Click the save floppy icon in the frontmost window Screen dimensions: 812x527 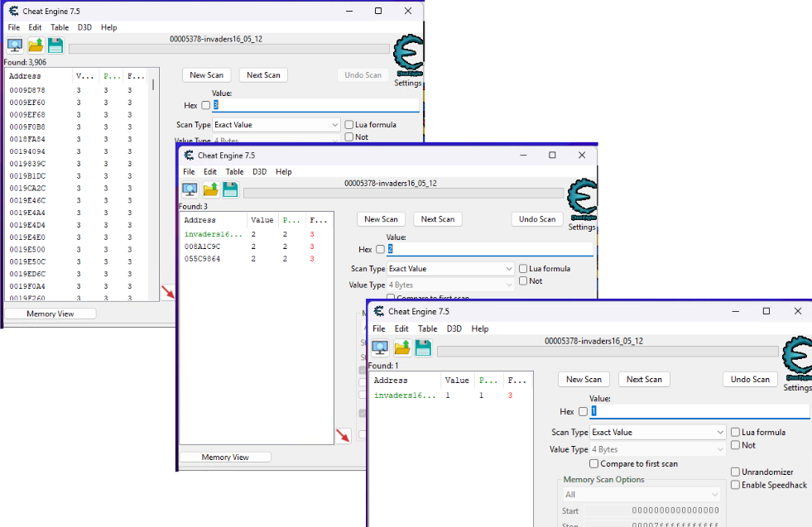tap(423, 347)
